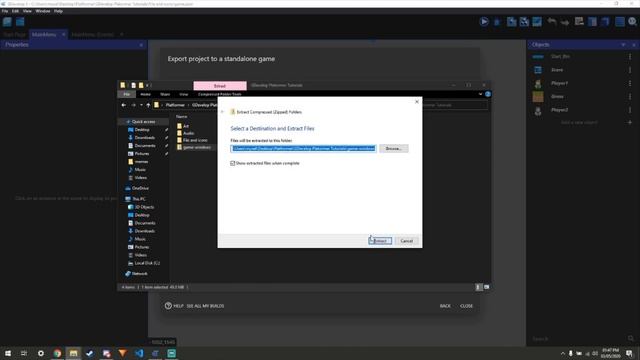640x360 pixels.
Task: Switch Explorer to details view icon in status bar
Action: pyautogui.click(x=479, y=287)
